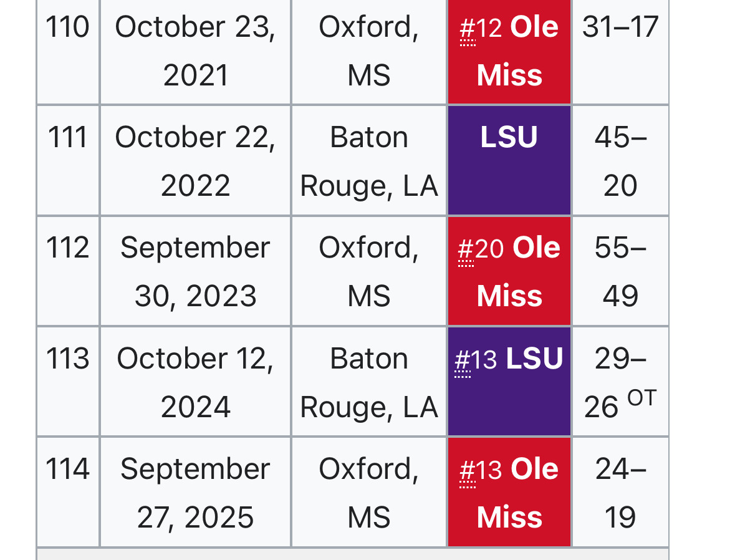Select the September 30, 2023 date cell
The width and height of the screenshot is (735, 560).
pyautogui.click(x=196, y=271)
